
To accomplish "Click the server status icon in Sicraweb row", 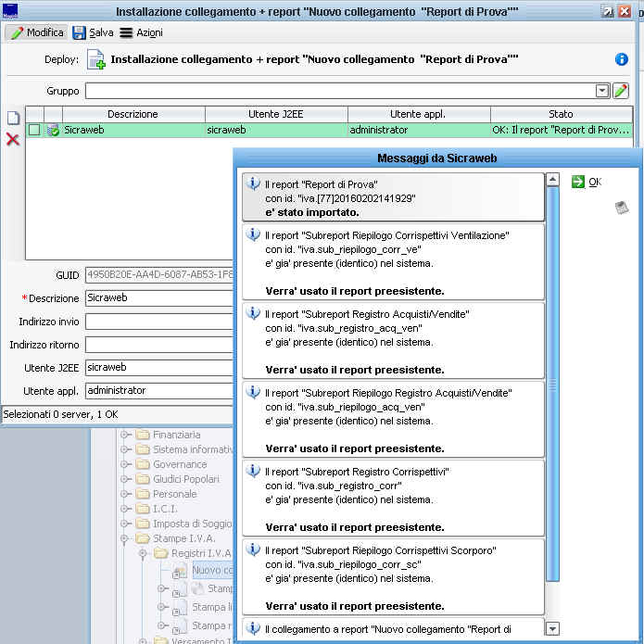I will tap(53, 130).
